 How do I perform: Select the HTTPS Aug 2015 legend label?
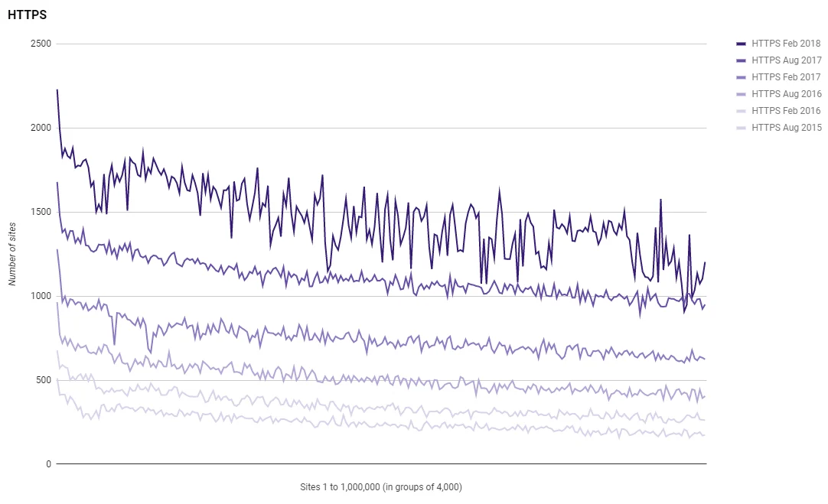[x=786, y=128]
